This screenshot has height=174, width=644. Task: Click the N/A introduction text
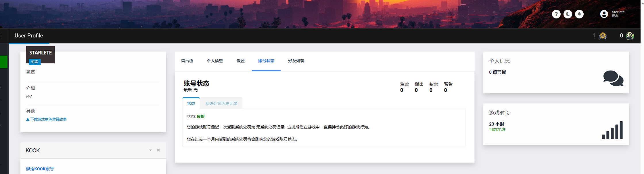tap(29, 97)
